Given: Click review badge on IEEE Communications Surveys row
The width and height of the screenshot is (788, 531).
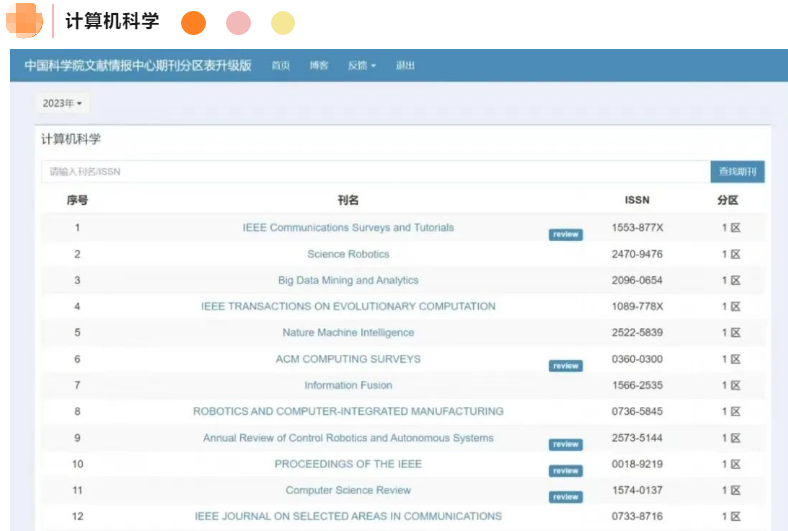Looking at the screenshot, I should pyautogui.click(x=566, y=235).
